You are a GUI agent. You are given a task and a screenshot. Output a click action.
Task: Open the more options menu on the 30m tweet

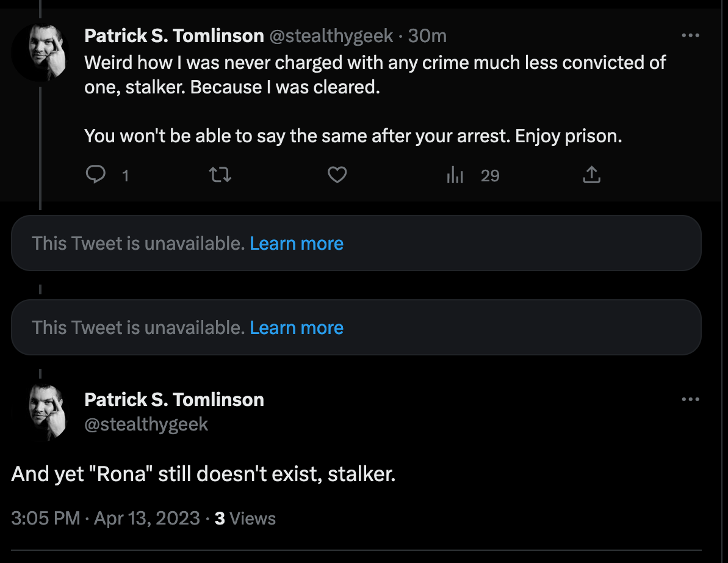click(x=690, y=36)
